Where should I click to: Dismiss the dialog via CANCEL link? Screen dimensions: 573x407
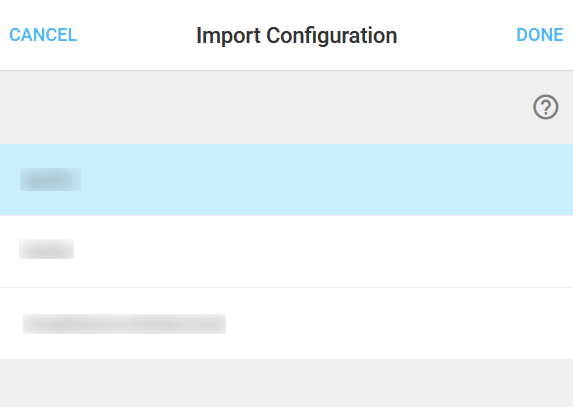click(x=43, y=35)
